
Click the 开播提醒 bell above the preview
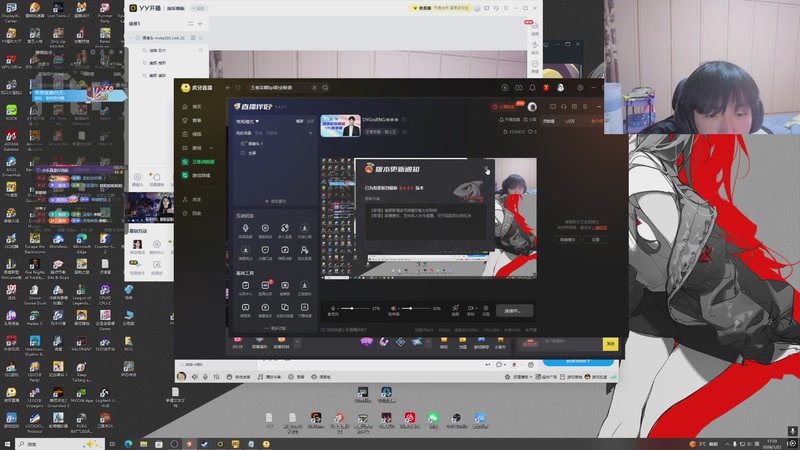510,119
